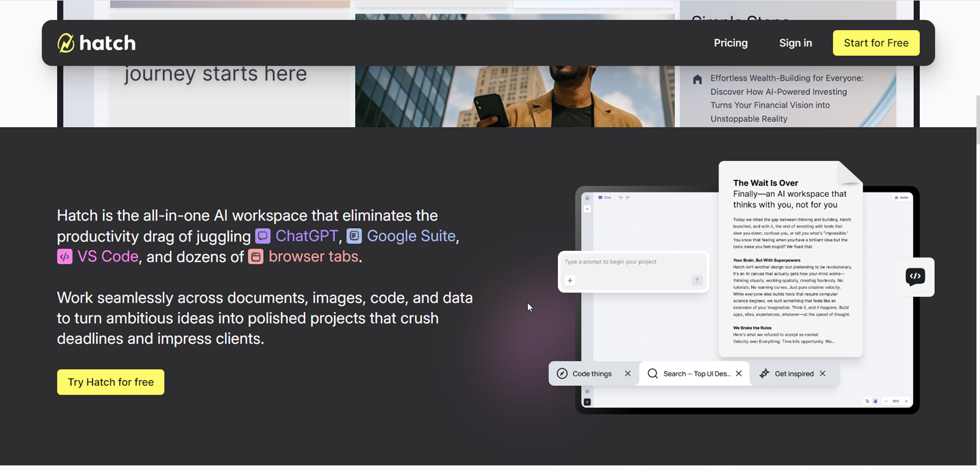Viewport: 980px width, 471px height.
Task: Click the VS Code highlighted text
Action: [x=108, y=256]
